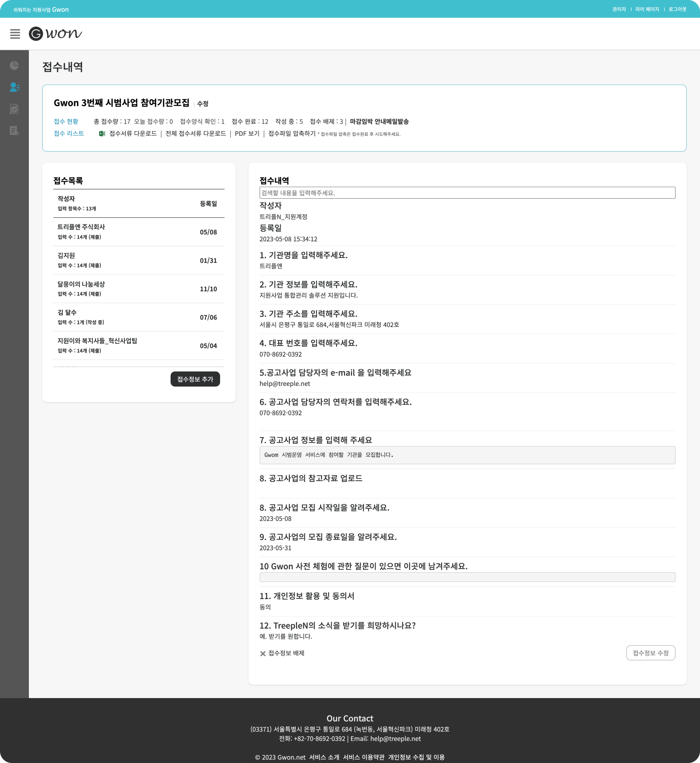The height and width of the screenshot is (763, 700).
Task: Click registration date 2023-05-08 15:34:12
Action: point(288,239)
